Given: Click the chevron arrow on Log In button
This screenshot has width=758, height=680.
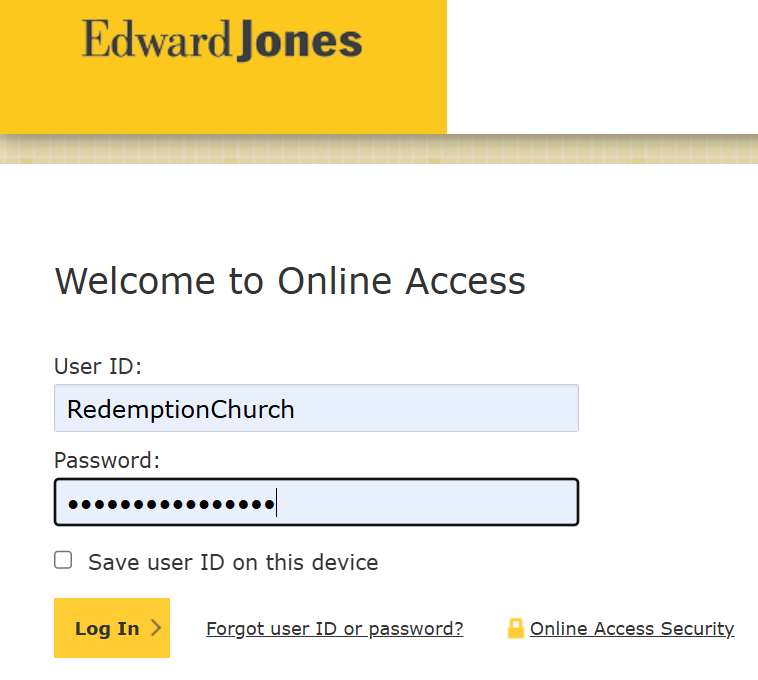Looking at the screenshot, I should 155,629.
